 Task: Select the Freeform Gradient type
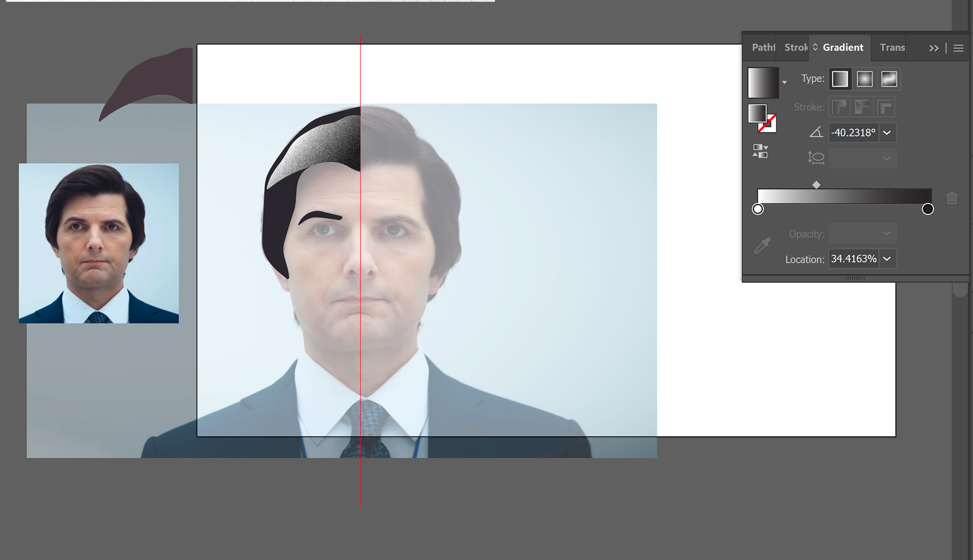[x=889, y=79]
